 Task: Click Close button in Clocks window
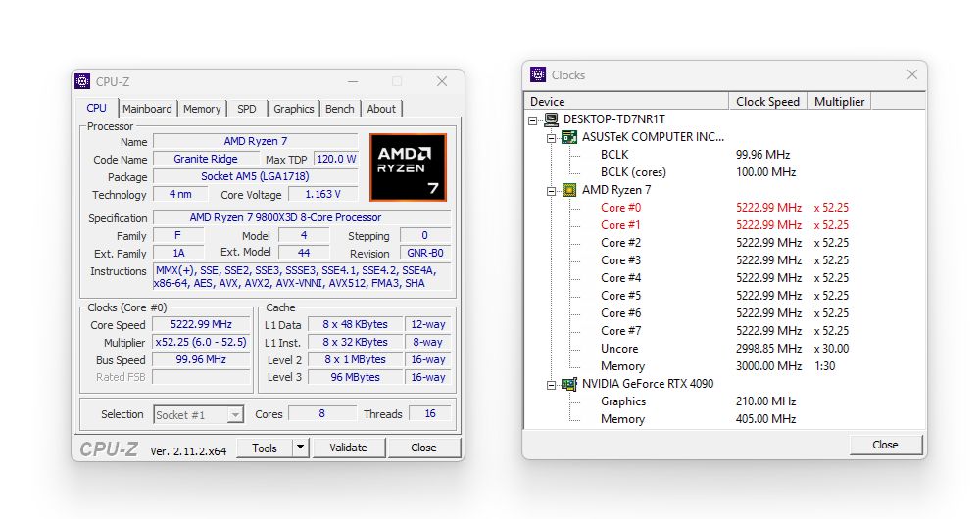coord(885,445)
